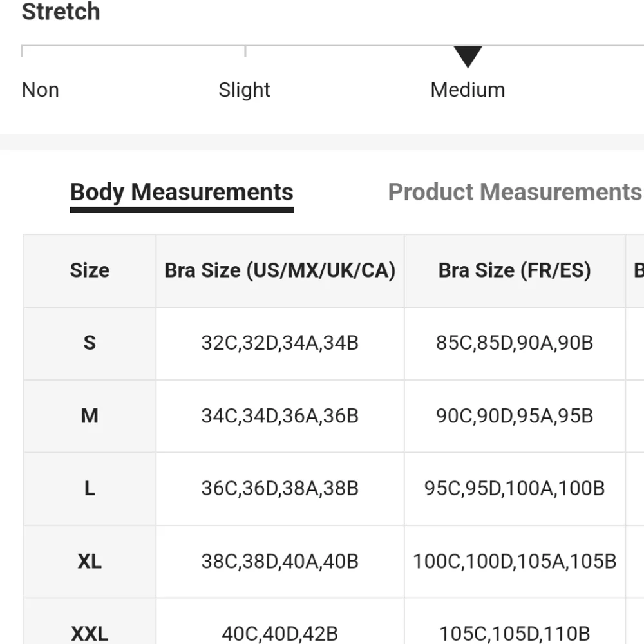Click the cell reading 34C,34D,36A,36B
The image size is (644, 644).
(280, 416)
